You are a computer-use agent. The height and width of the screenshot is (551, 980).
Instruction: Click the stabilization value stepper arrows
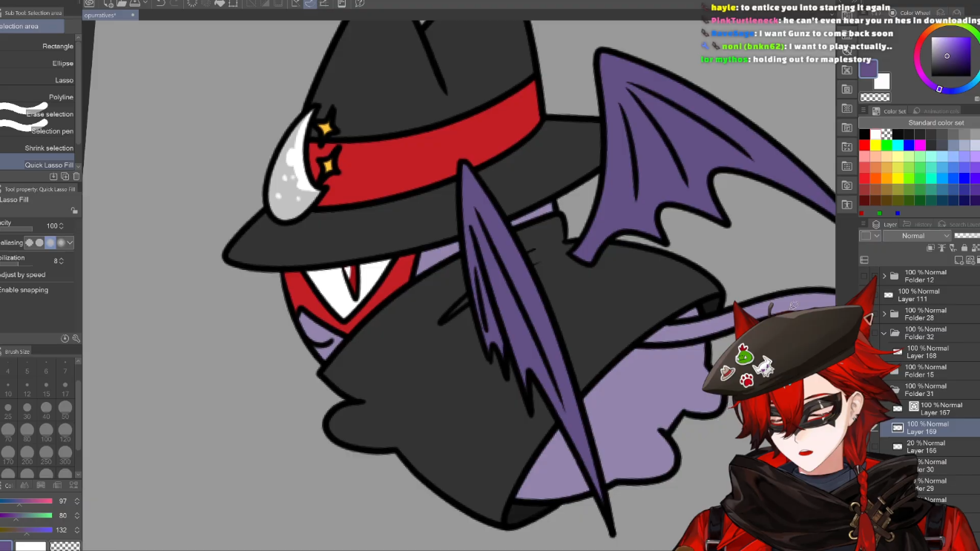[61, 261]
